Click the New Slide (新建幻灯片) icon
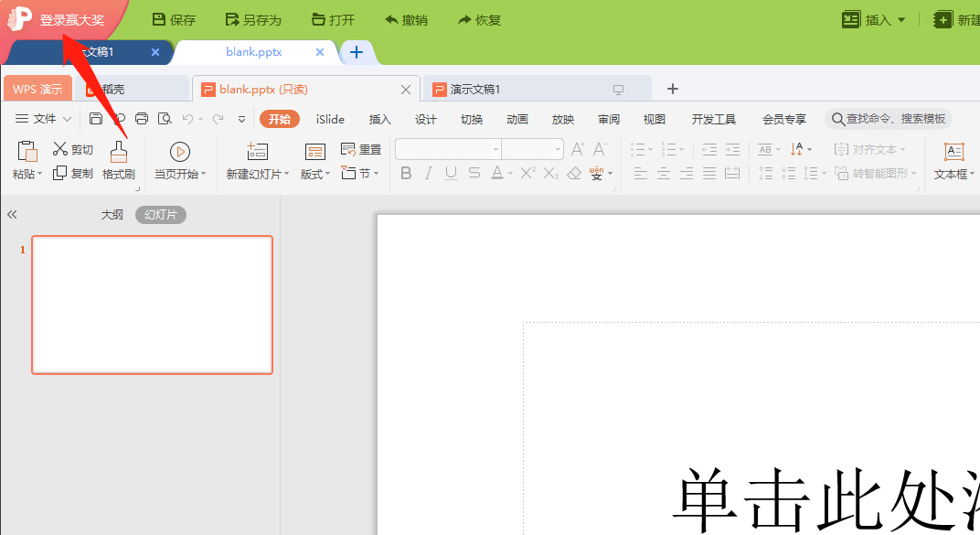Viewport: 980px width, 535px height. coord(257,151)
